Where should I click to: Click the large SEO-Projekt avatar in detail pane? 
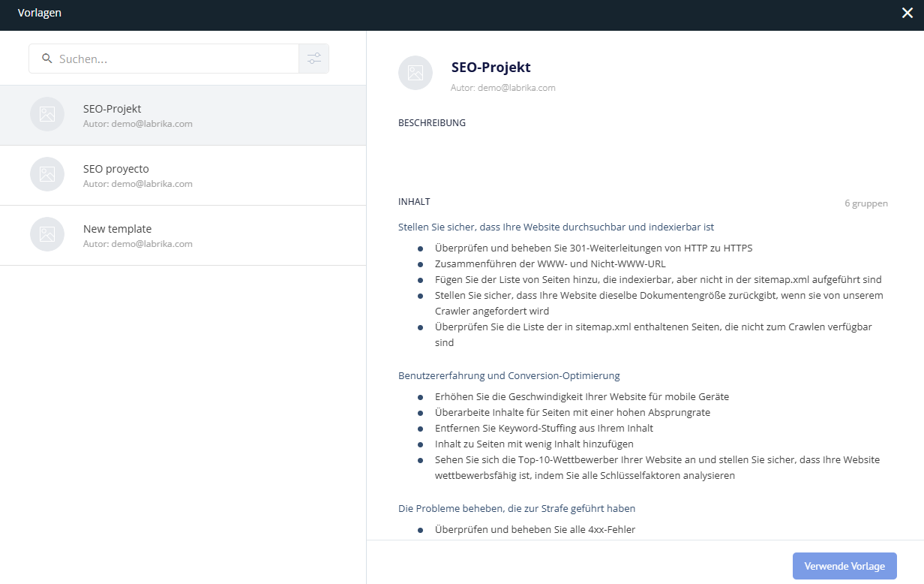[x=415, y=74]
